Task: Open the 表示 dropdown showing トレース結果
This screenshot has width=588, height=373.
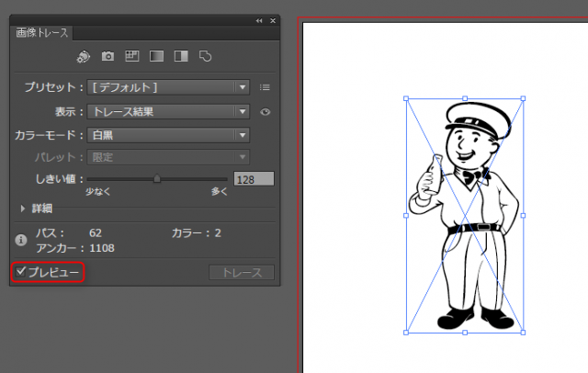Action: (169, 112)
